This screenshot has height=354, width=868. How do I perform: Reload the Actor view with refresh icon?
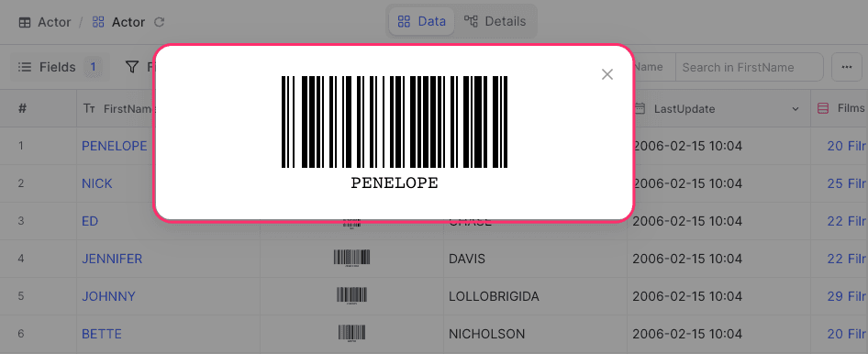[159, 23]
